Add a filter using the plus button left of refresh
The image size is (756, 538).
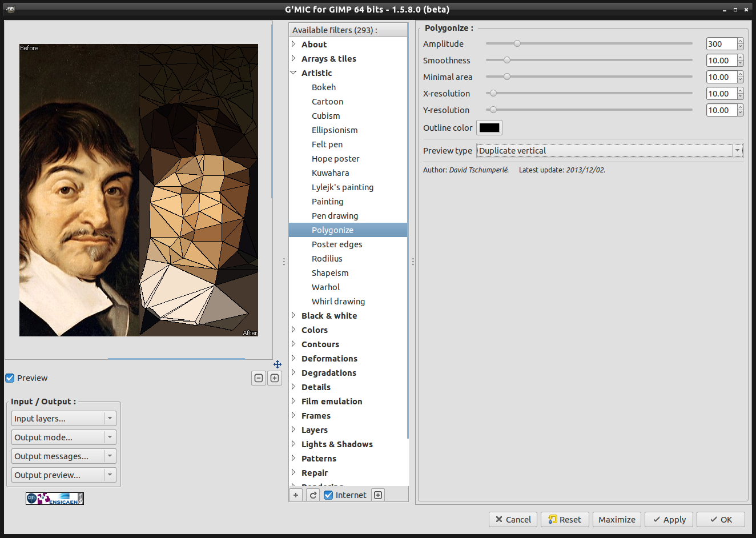(296, 495)
